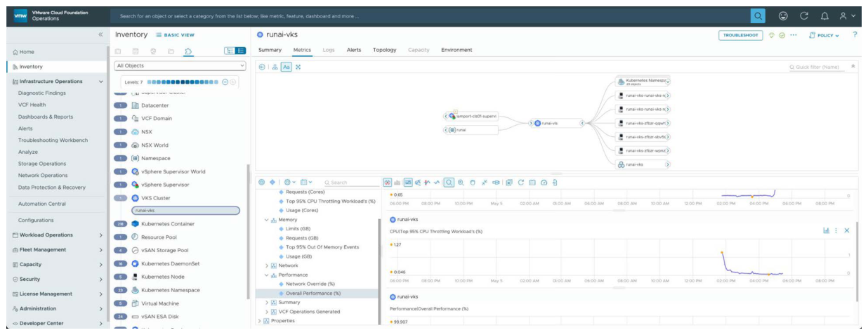Click the diamond icon in metric picker toolbar
Screen dimensions: 868x335
(272, 182)
